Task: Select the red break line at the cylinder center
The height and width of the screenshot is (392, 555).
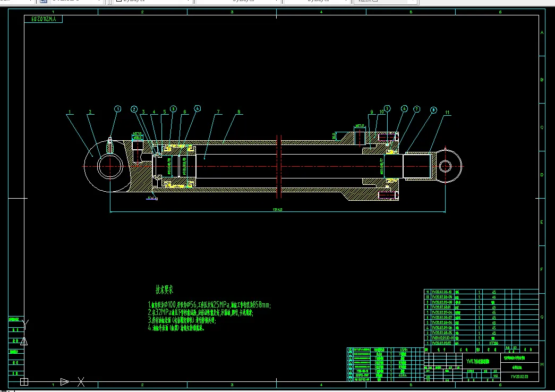Action: [x=278, y=166]
